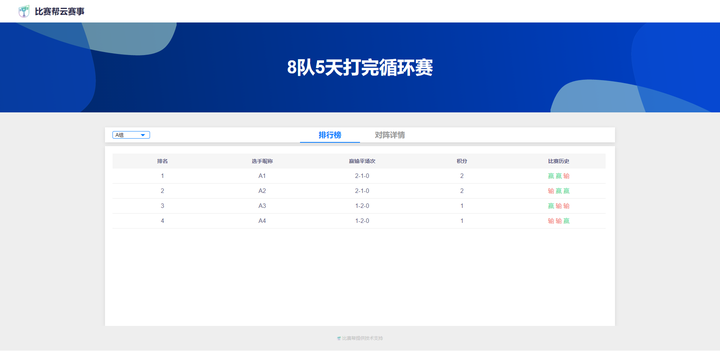The image size is (720, 363).
Task: Click the 比赛帮提供技术支持 footer link
Action: pos(360,338)
